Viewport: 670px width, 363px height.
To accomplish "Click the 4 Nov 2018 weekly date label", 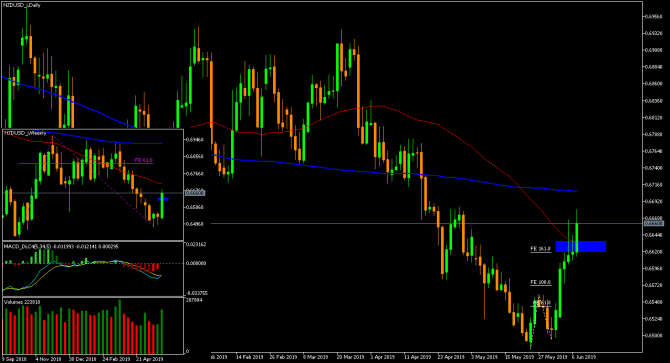I will (48, 359).
